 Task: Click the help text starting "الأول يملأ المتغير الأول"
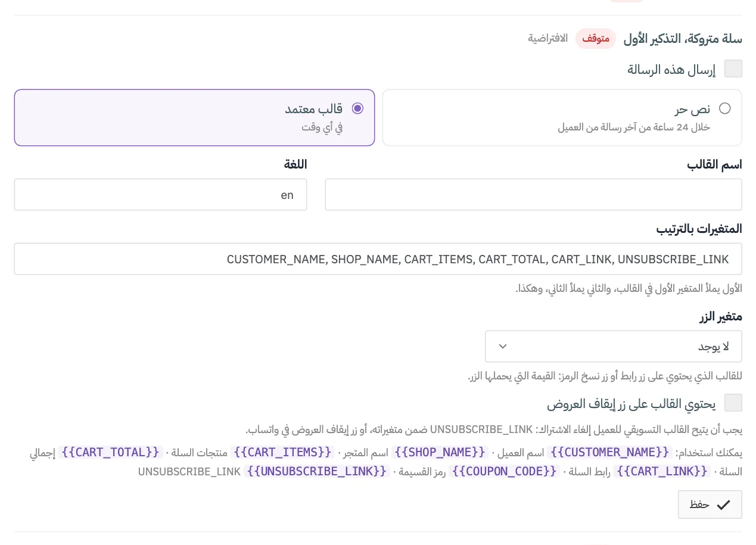tap(629, 288)
